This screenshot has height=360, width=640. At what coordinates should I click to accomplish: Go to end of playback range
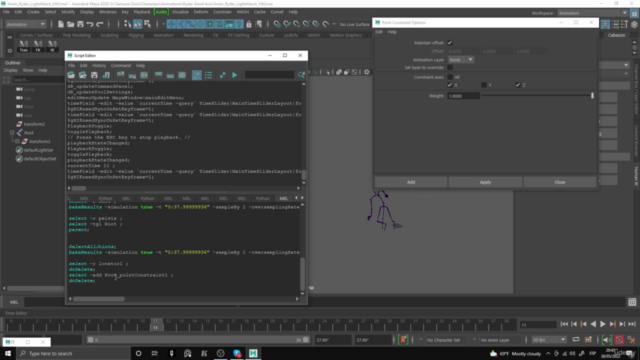tap(632, 324)
